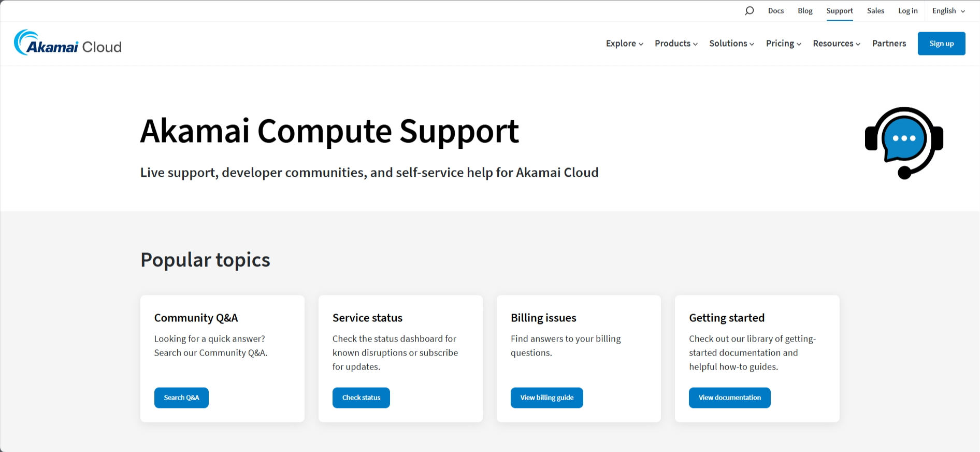Open the search magnifier icon
This screenshot has width=980, height=452.
pyautogui.click(x=749, y=11)
